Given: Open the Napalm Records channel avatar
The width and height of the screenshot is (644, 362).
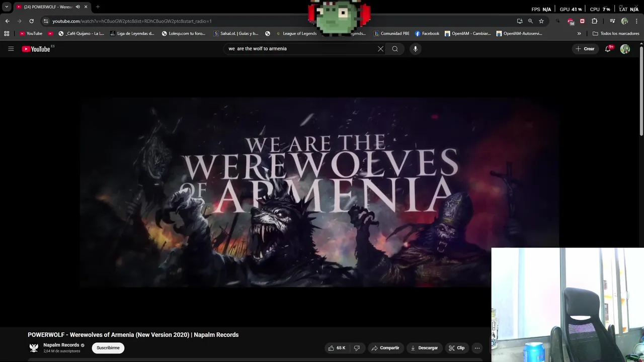Looking at the screenshot, I should tap(34, 348).
